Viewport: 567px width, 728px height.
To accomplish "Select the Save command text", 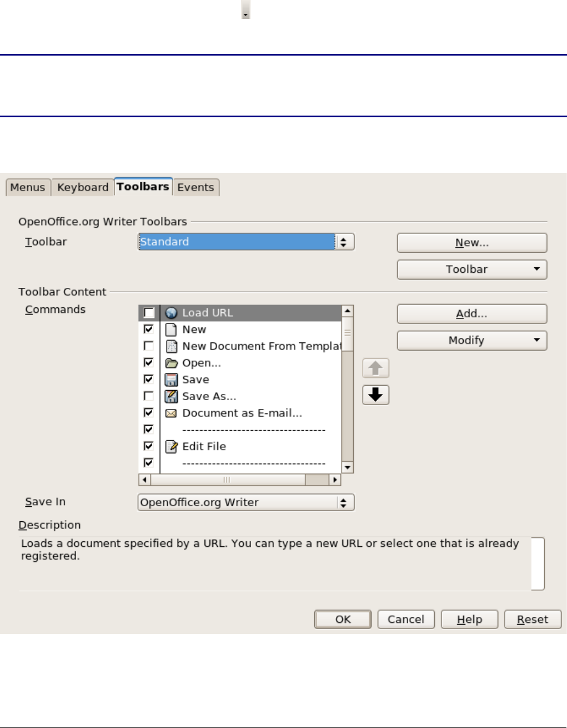I will click(196, 380).
